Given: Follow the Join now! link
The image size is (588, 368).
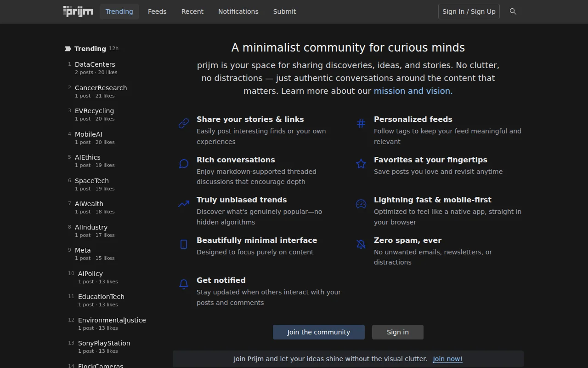Looking at the screenshot, I should point(447,359).
